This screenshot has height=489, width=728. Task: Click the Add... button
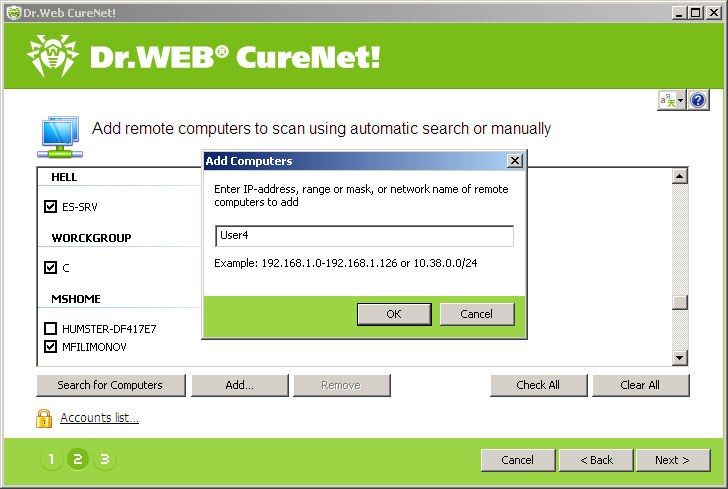(x=240, y=385)
